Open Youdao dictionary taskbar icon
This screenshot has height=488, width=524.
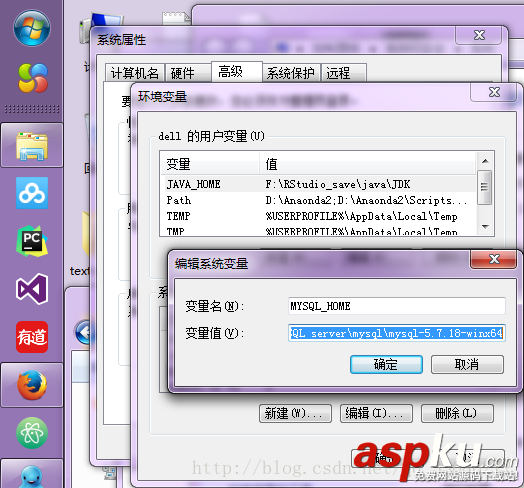tap(32, 337)
